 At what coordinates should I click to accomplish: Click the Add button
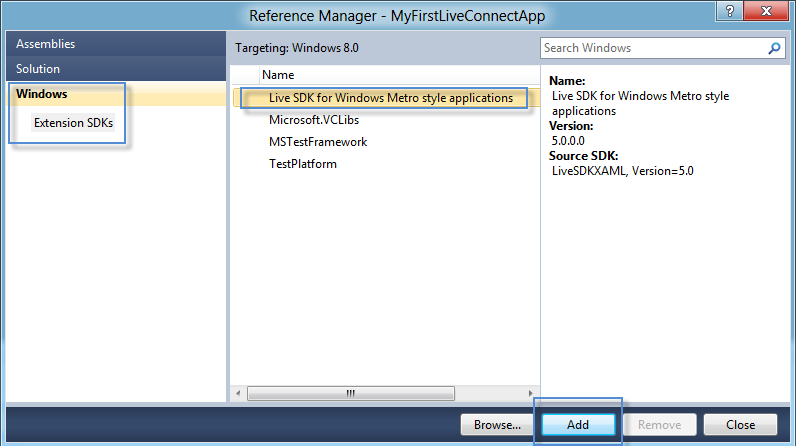[x=578, y=425]
